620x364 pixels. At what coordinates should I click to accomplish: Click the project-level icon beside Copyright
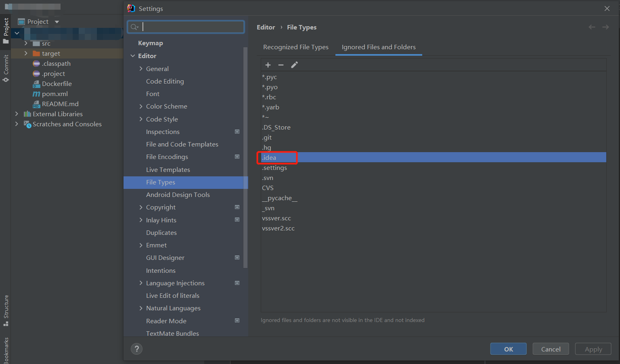[x=237, y=207]
